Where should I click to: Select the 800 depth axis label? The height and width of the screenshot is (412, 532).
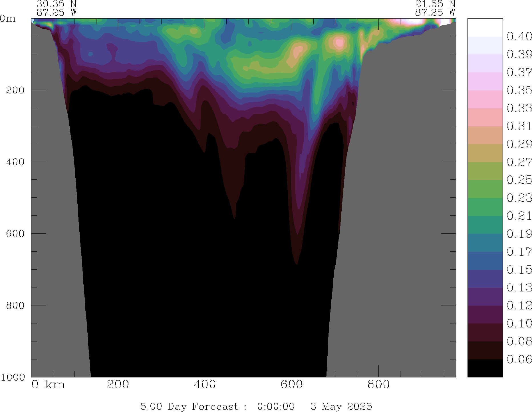pos(15,305)
